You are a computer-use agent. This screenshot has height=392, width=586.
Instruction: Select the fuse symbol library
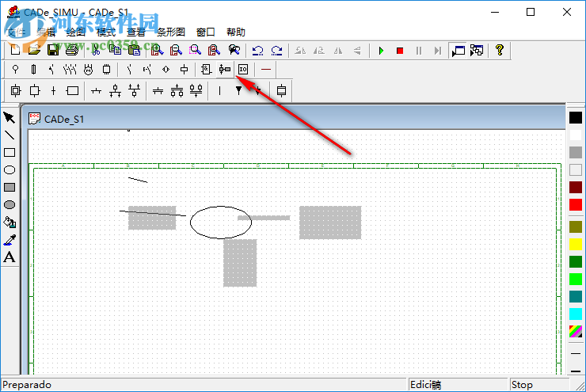point(33,69)
